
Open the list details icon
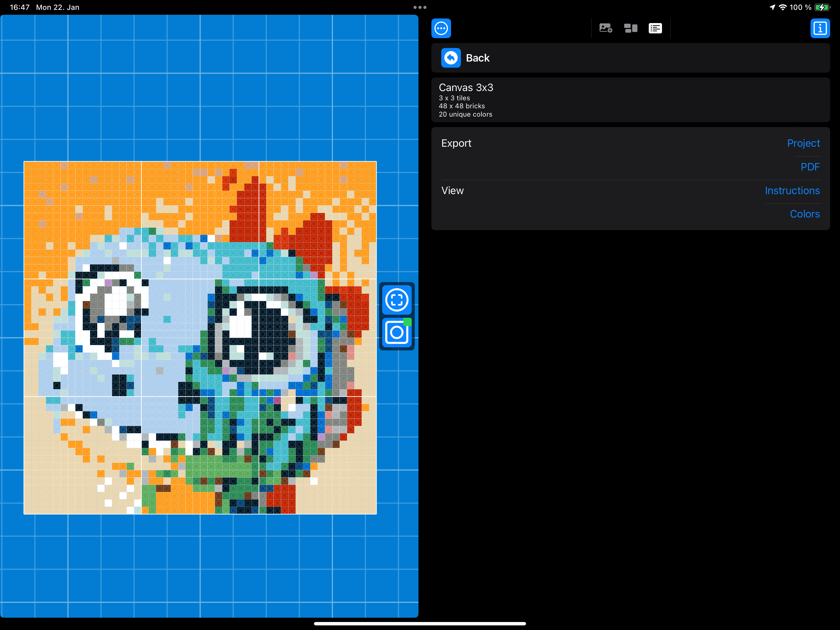(655, 28)
